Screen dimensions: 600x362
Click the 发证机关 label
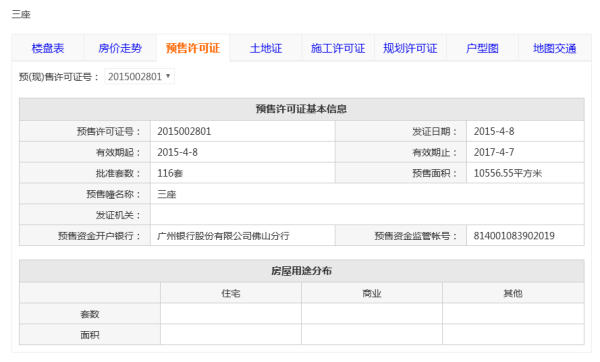point(118,215)
